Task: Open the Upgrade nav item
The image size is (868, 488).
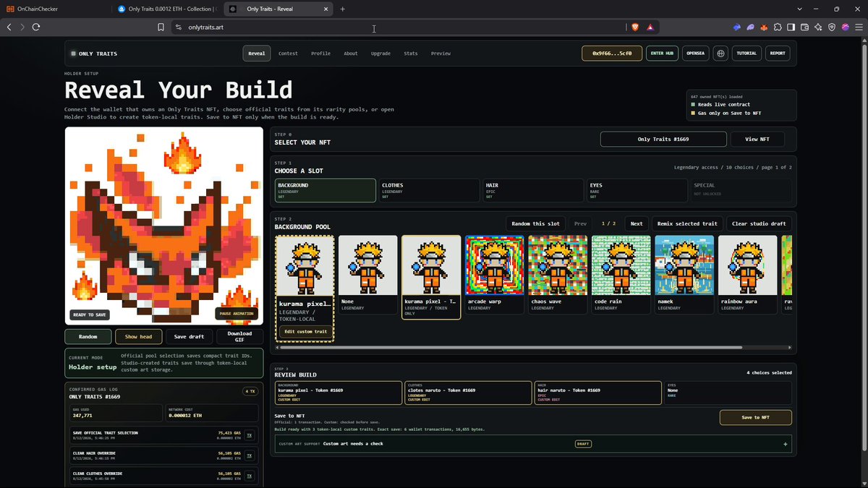Action: pos(380,53)
